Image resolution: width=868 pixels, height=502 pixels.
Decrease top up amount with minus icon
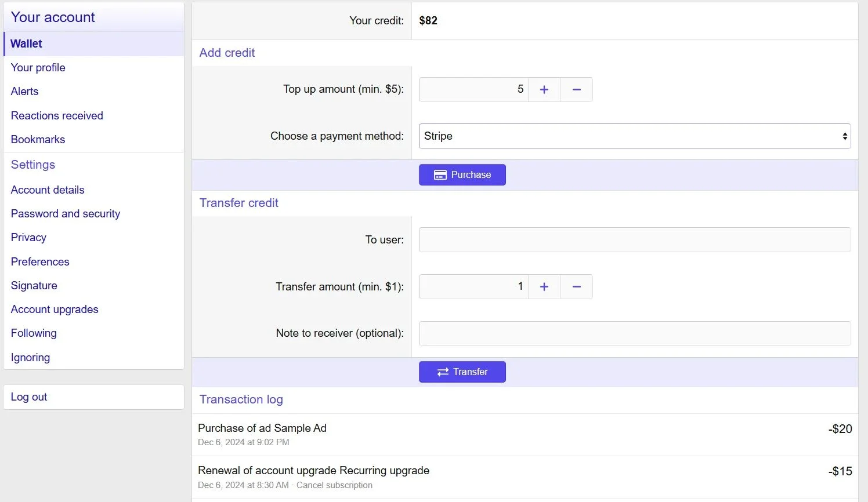[x=576, y=90]
